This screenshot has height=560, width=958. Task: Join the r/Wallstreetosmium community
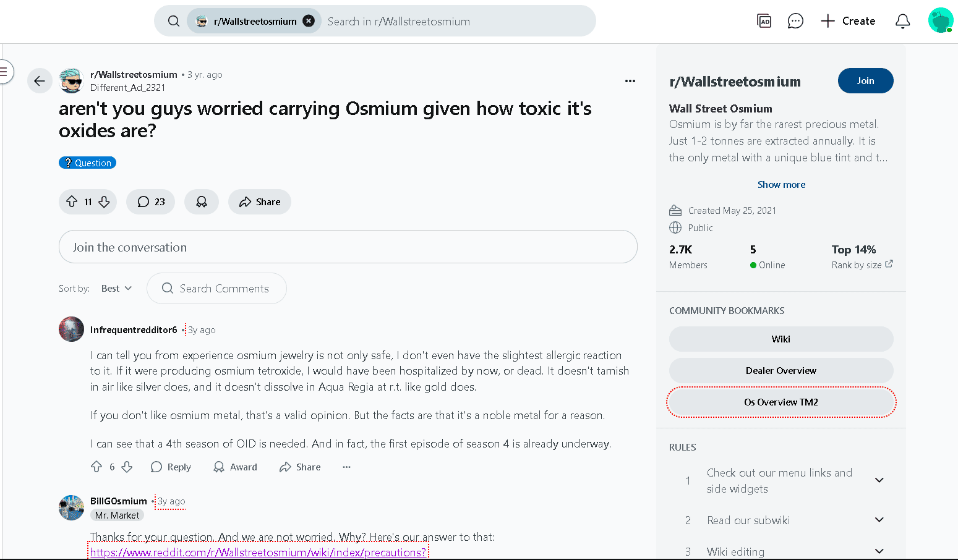click(x=865, y=81)
